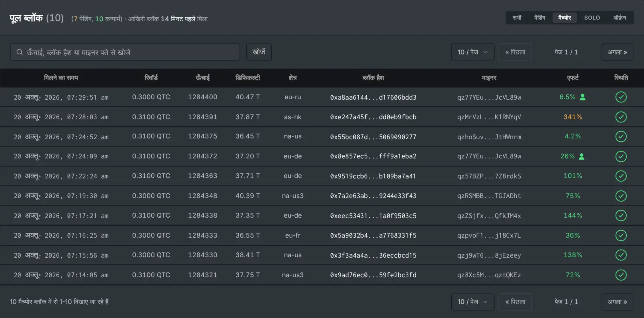This screenshot has width=644, height=318.
Task: Click difficulty value 38.41 T
Action: coord(248,255)
